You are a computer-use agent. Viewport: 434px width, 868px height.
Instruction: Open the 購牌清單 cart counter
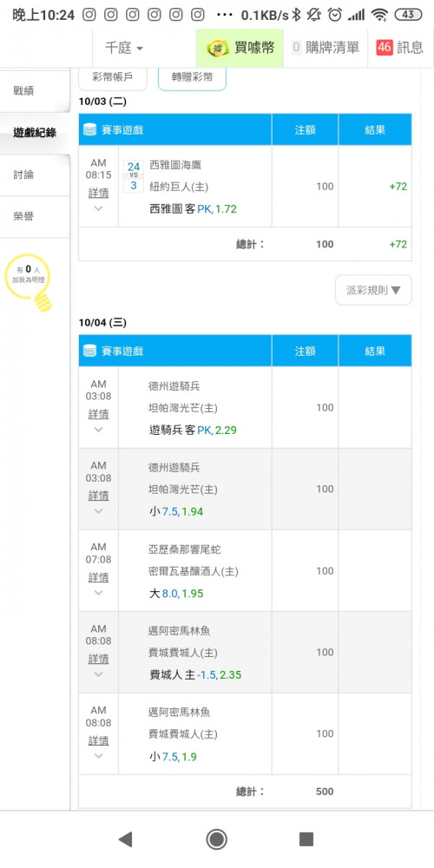coord(325,48)
